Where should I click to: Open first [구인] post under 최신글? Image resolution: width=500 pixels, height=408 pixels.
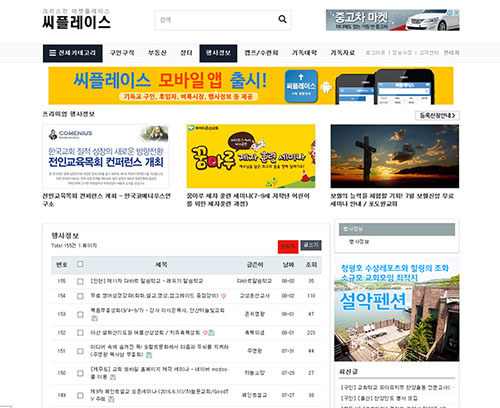[397, 387]
